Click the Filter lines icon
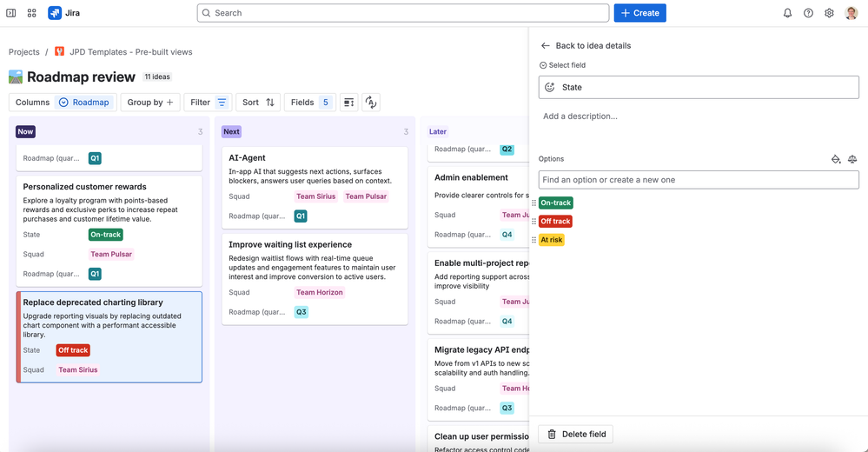This screenshot has width=868, height=452. click(222, 103)
